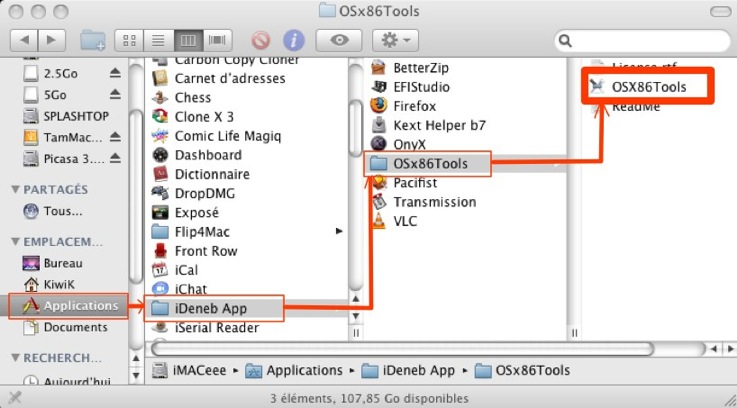Viewport: 737px width, 408px height.
Task: Click Applications in the path bar
Action: click(x=294, y=370)
